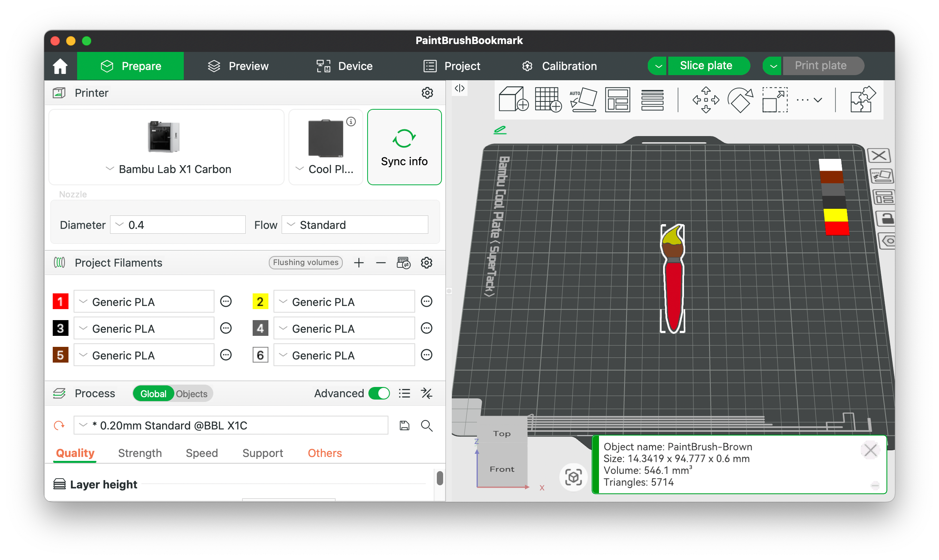The height and width of the screenshot is (560, 939).
Task: Select the Strength settings tab
Action: (x=140, y=453)
